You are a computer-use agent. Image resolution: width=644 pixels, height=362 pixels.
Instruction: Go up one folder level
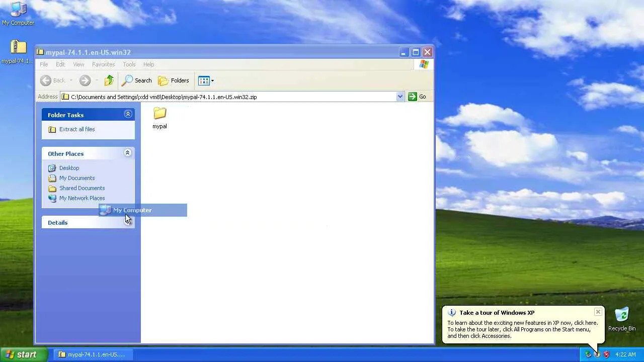109,80
